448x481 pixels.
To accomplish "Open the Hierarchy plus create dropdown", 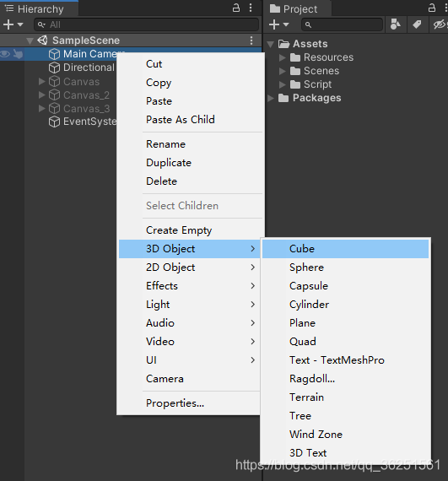I will pos(13,24).
